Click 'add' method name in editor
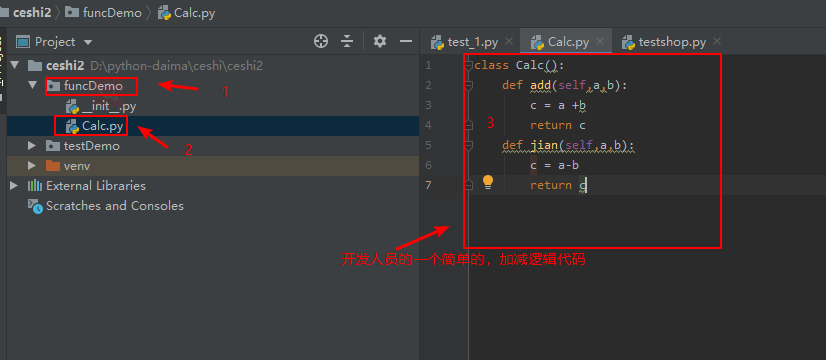The height and width of the screenshot is (360, 826). coord(540,85)
